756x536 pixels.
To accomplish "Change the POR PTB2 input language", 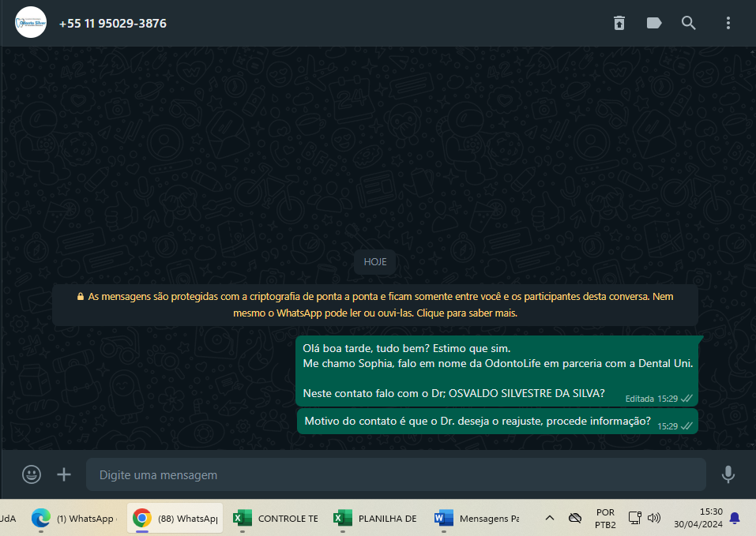I will coord(605,518).
